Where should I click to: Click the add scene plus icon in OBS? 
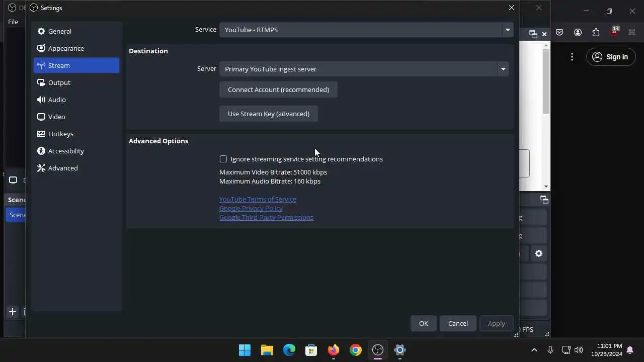point(13,312)
